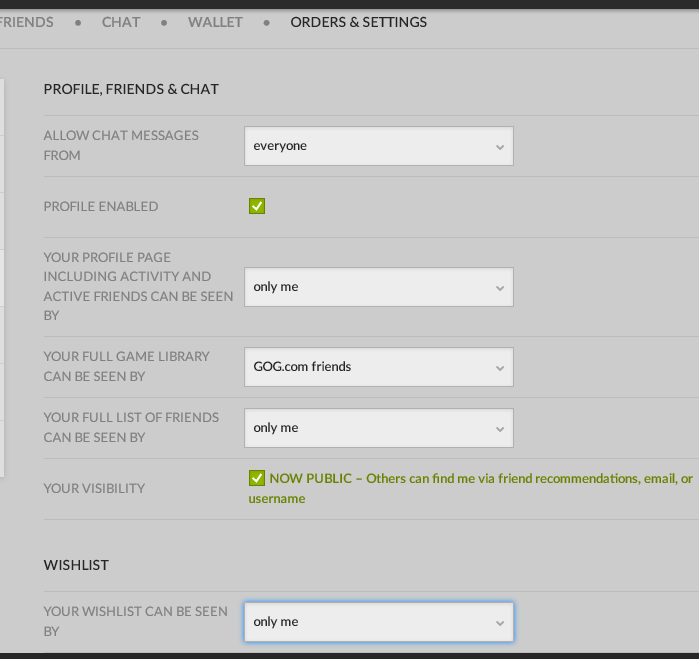Select the Orders & Settings tab
The height and width of the screenshot is (659, 699).
pos(358,22)
